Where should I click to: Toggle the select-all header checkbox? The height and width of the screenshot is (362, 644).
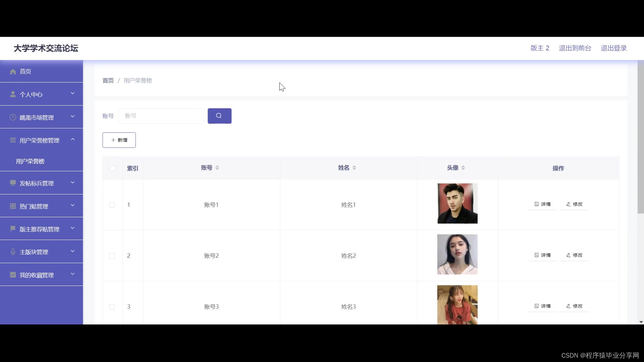point(113,168)
